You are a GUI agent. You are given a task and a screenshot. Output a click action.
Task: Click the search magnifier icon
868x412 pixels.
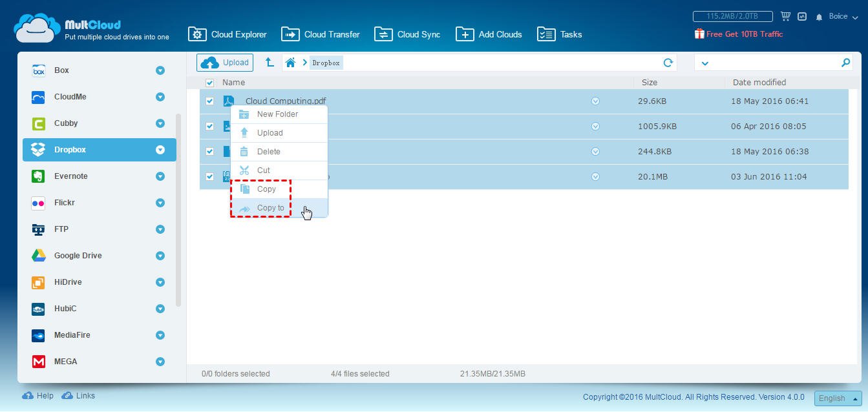(845, 63)
